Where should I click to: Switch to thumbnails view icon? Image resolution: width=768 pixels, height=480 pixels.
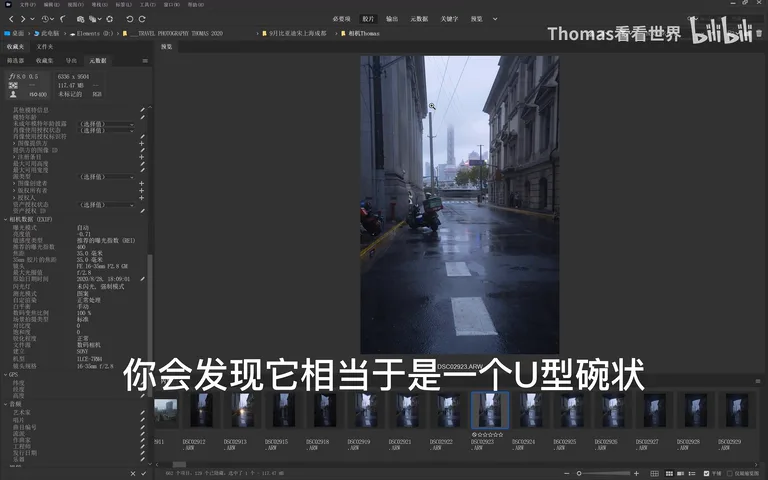tap(669, 474)
